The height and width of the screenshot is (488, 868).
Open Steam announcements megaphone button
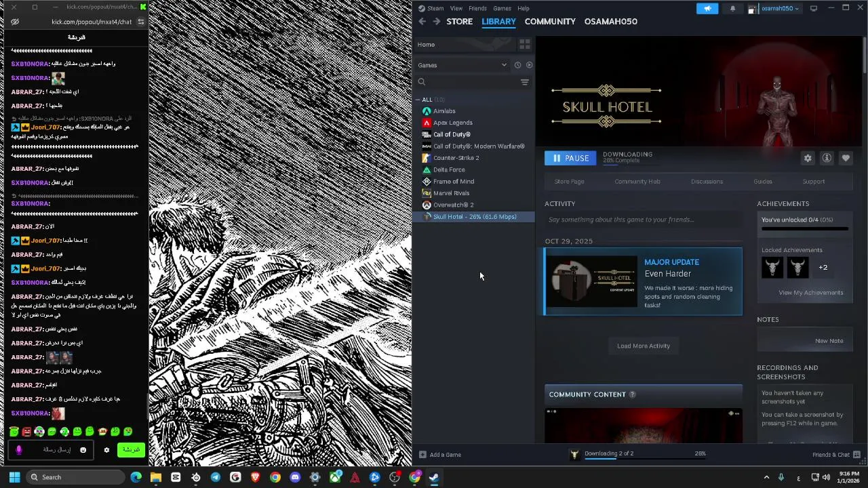707,8
